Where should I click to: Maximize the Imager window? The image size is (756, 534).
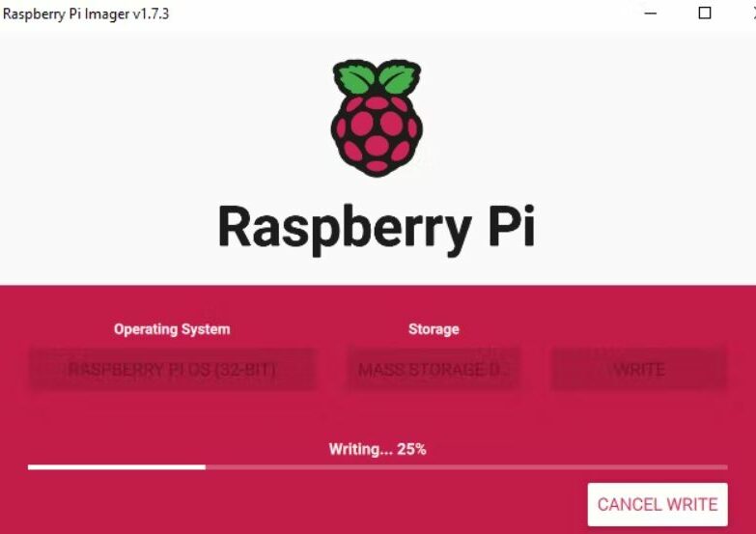click(x=705, y=13)
